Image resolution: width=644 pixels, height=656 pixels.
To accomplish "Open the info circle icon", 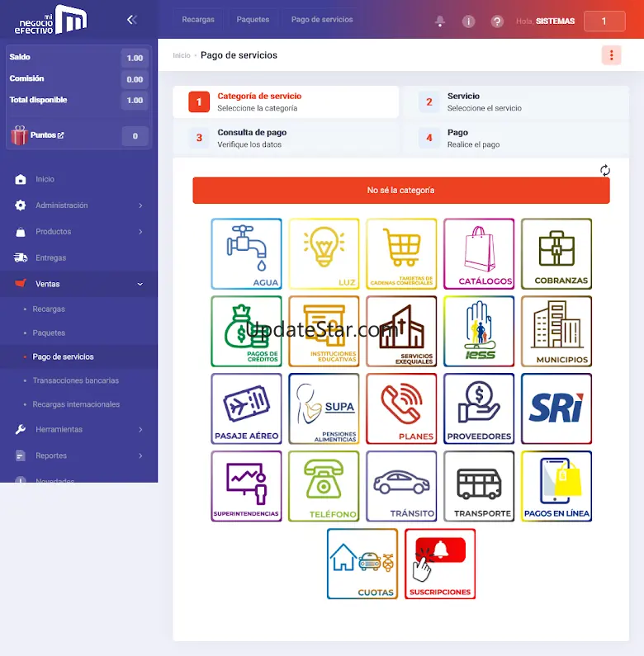I will point(468,21).
